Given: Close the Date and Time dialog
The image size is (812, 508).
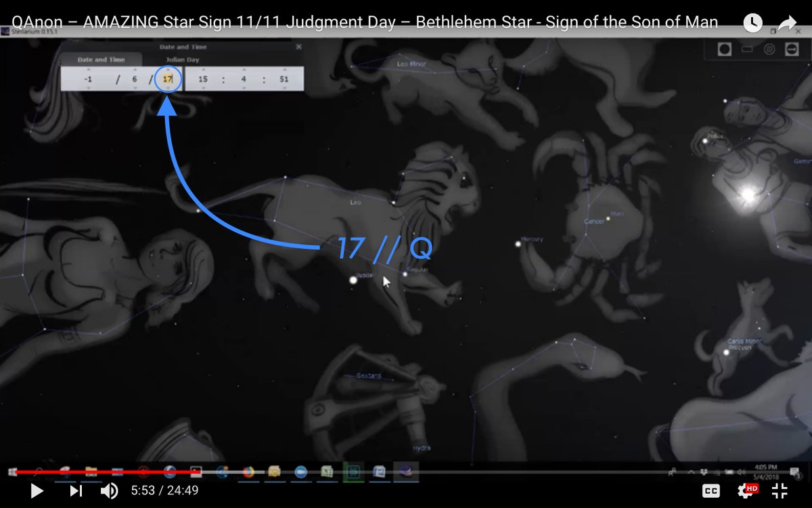Looking at the screenshot, I should (x=299, y=47).
